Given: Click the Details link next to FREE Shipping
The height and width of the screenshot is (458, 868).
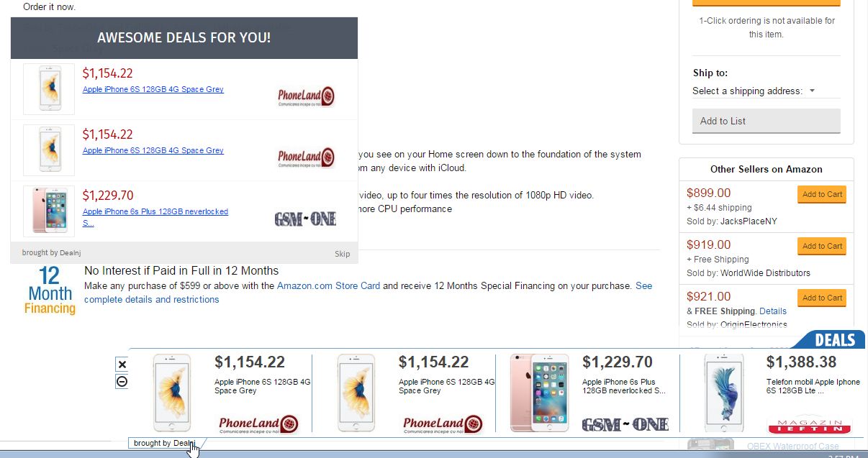Looking at the screenshot, I should tap(773, 311).
